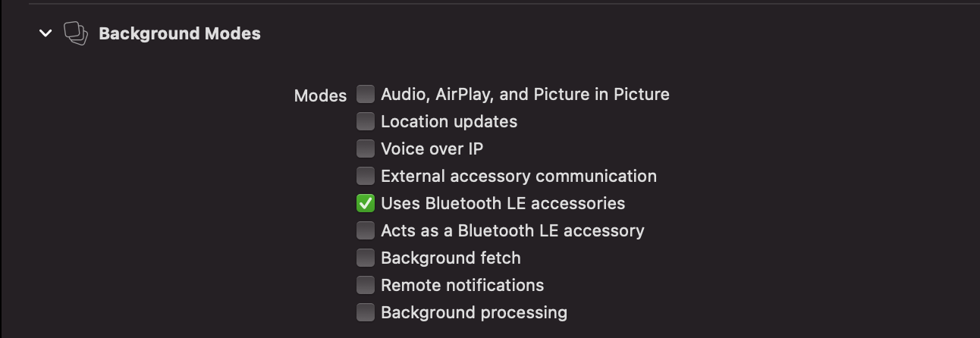Click the "Location updates" label text
The height and width of the screenshot is (338, 980).
click(x=449, y=121)
